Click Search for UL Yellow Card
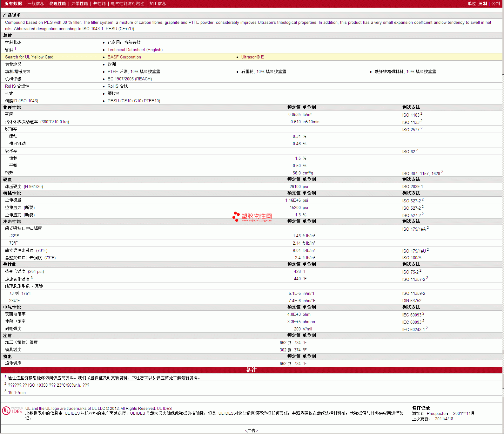The image size is (504, 434). [x=29, y=57]
